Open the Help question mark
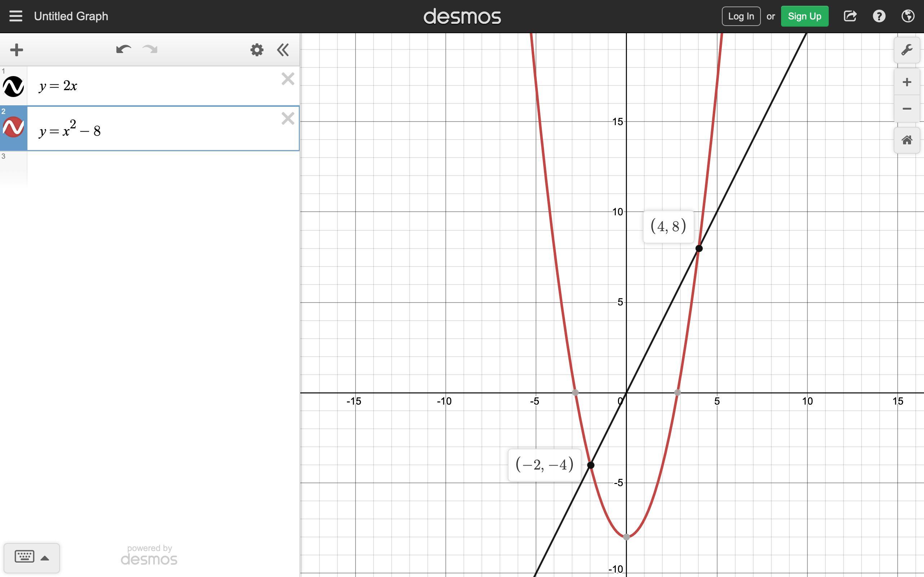This screenshot has height=577, width=924. coord(879,16)
